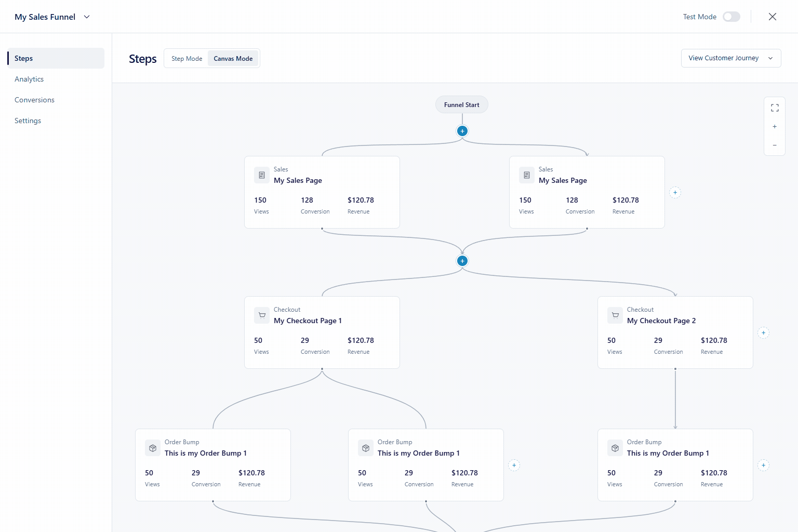Click 150 views on the first-column Sales Page card

click(260, 200)
